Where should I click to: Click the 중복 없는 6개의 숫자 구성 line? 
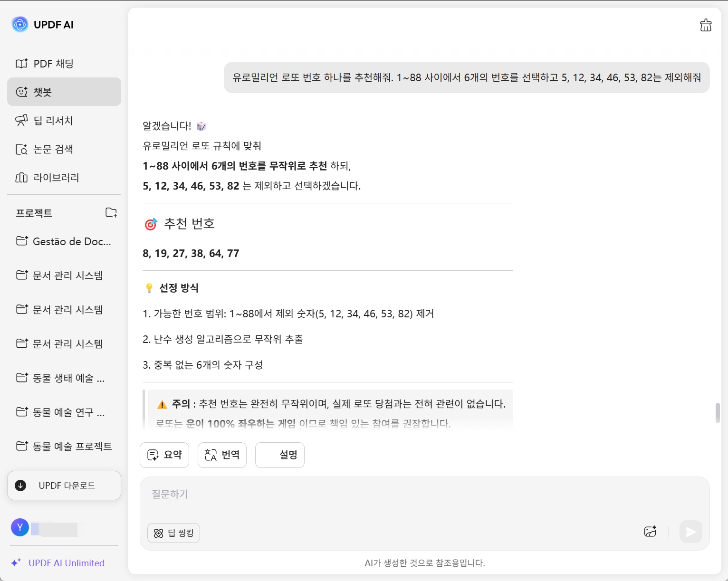pyautogui.click(x=203, y=365)
